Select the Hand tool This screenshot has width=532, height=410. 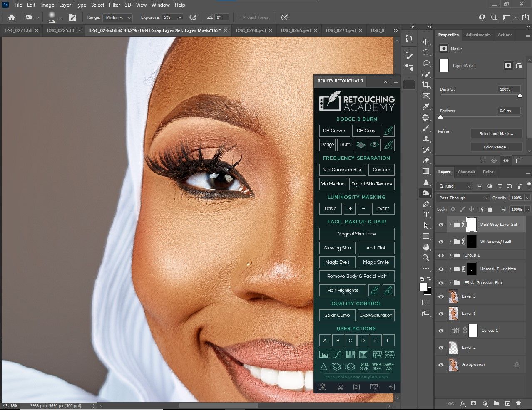(426, 247)
